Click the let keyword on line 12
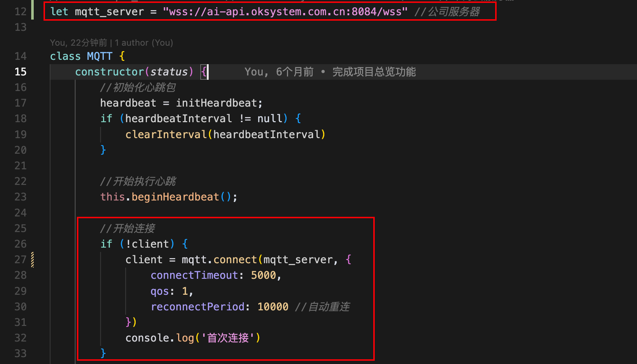Image resolution: width=637 pixels, height=364 pixels. pyautogui.click(x=59, y=12)
